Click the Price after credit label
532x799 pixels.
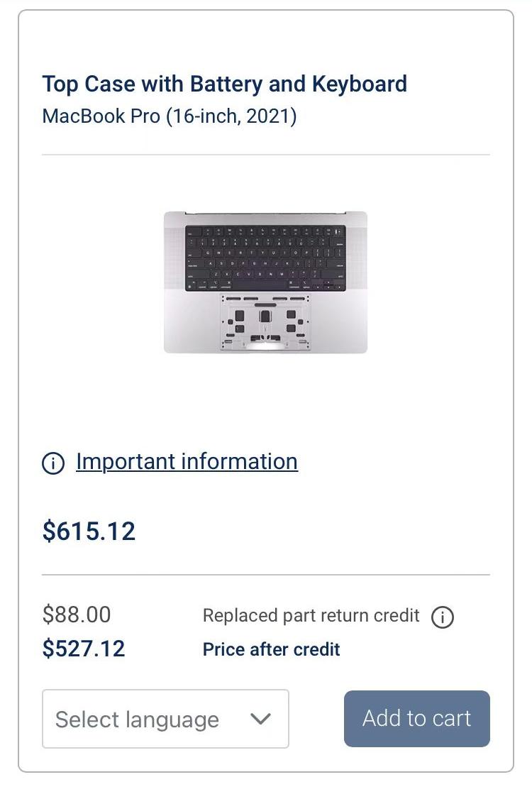[x=271, y=649]
